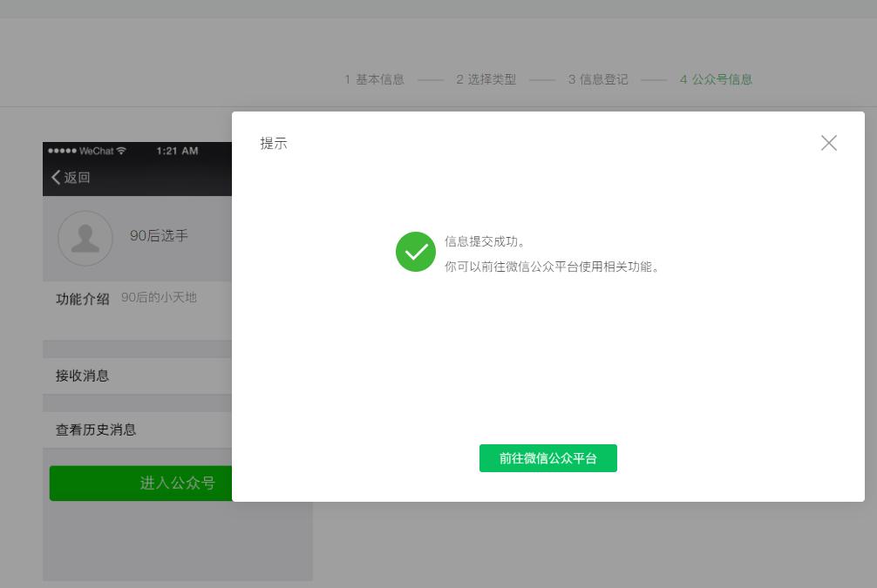Click the WeChat back arrow in phone preview
The width and height of the screenshot is (877, 588).
(x=57, y=177)
